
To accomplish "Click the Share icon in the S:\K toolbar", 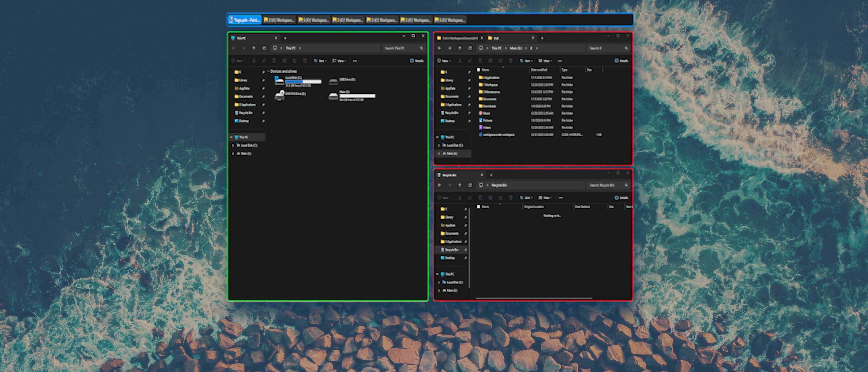I will (x=501, y=61).
